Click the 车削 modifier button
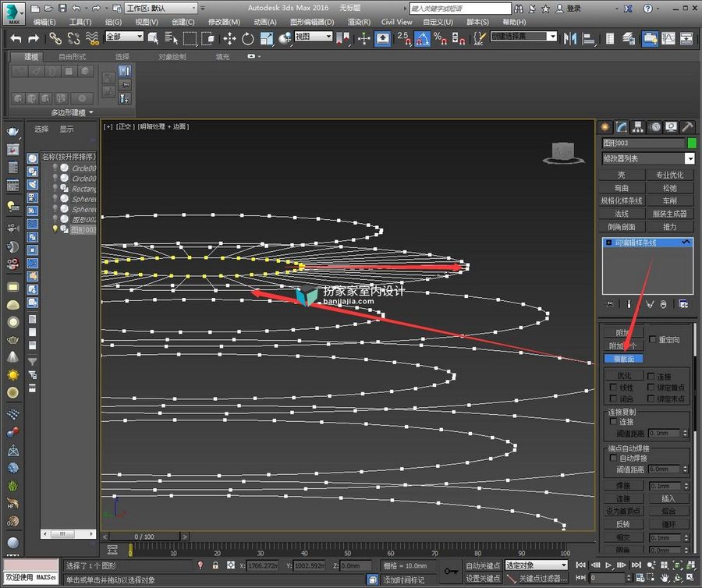The height and width of the screenshot is (588, 702). point(669,200)
